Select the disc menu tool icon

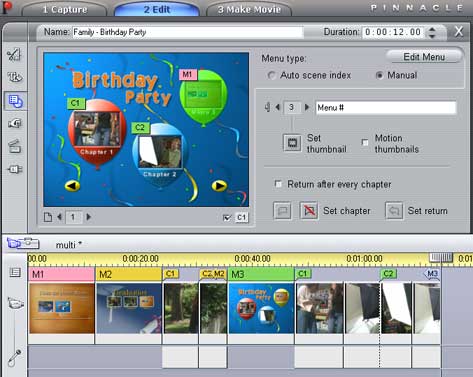tap(15, 101)
